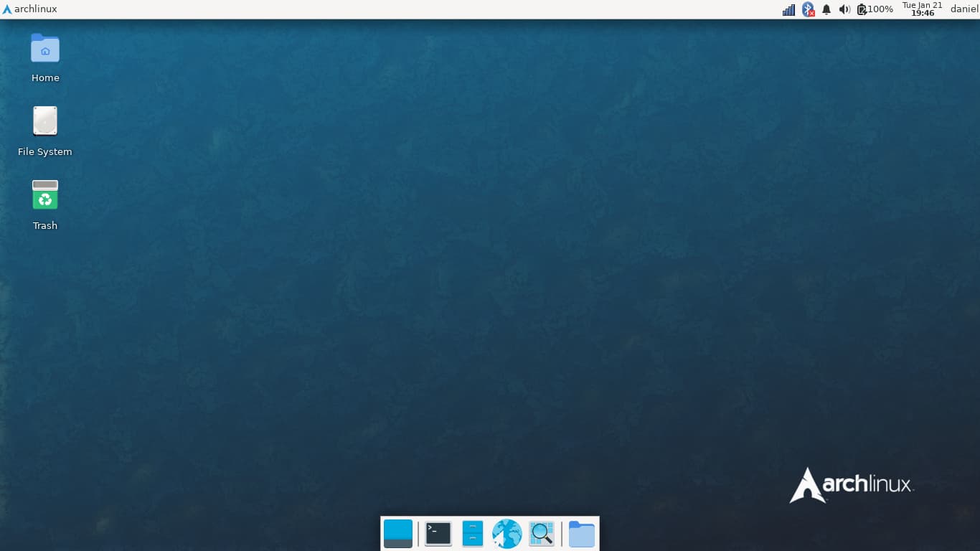Open the archlinux applications menu

coord(30,9)
